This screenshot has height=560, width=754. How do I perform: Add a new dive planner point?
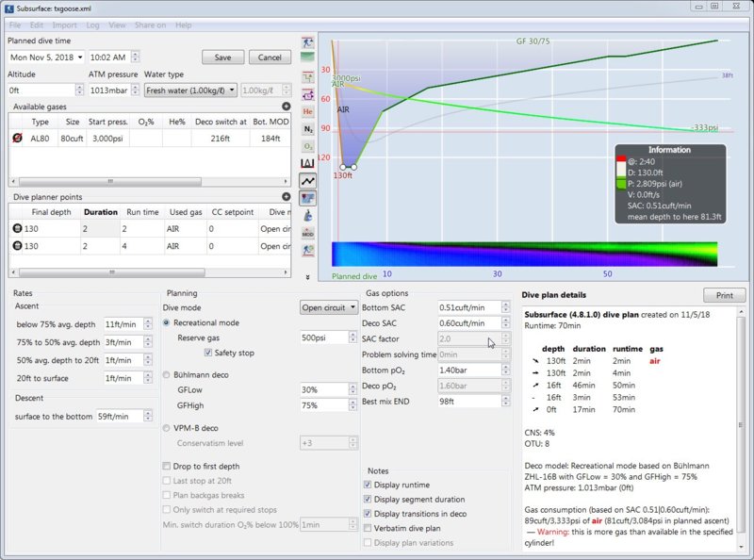tap(287, 197)
